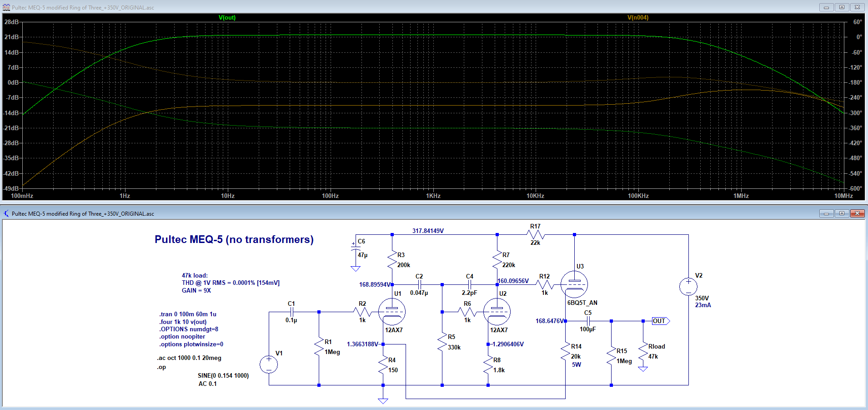Click the U1 12AX7 triode symbol
This screenshot has width=868, height=410.
pyautogui.click(x=391, y=312)
